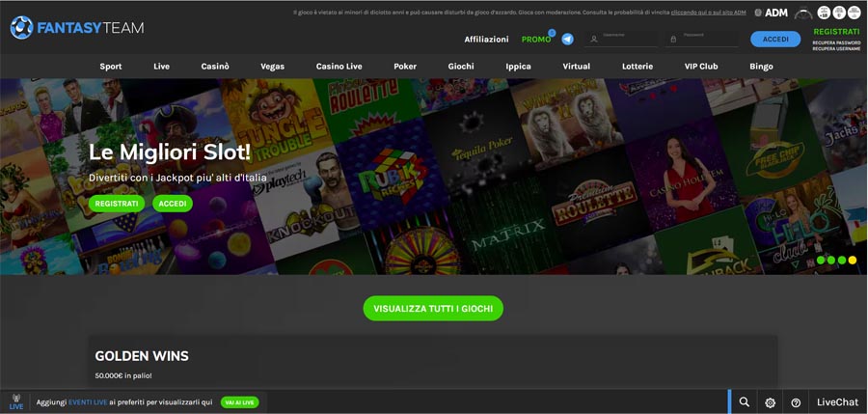Click the FantasyTeam logo
Image resolution: width=868 pixels, height=414 pixels.
77,27
